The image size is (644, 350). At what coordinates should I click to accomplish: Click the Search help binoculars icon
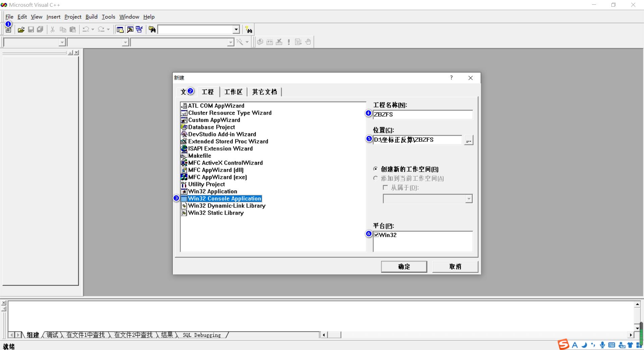[x=249, y=30]
